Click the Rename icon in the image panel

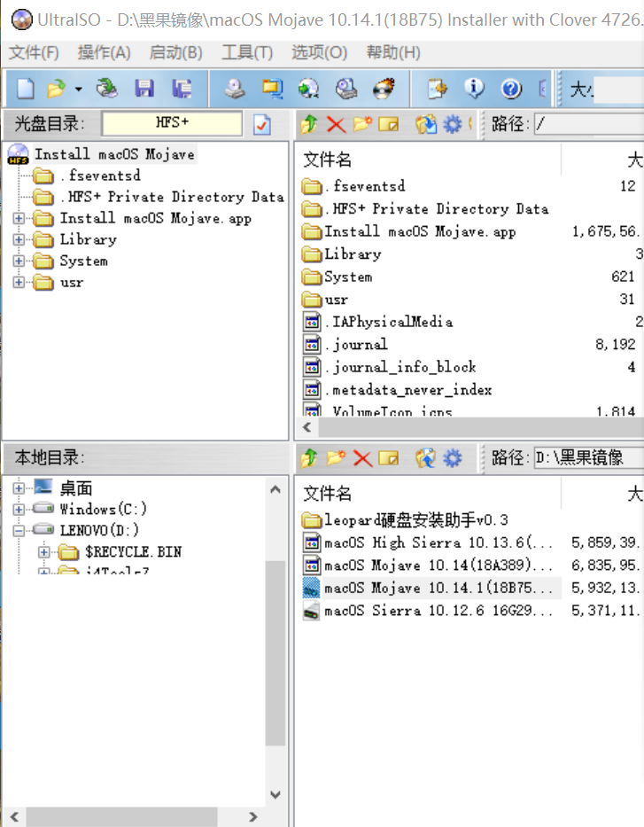389,124
